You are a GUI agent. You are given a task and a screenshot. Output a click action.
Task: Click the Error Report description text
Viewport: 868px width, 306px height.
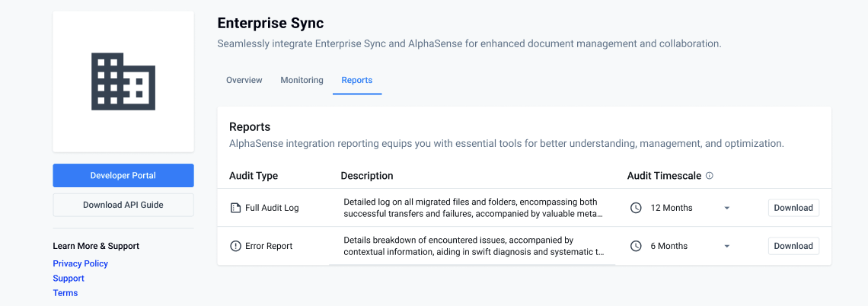tap(474, 246)
